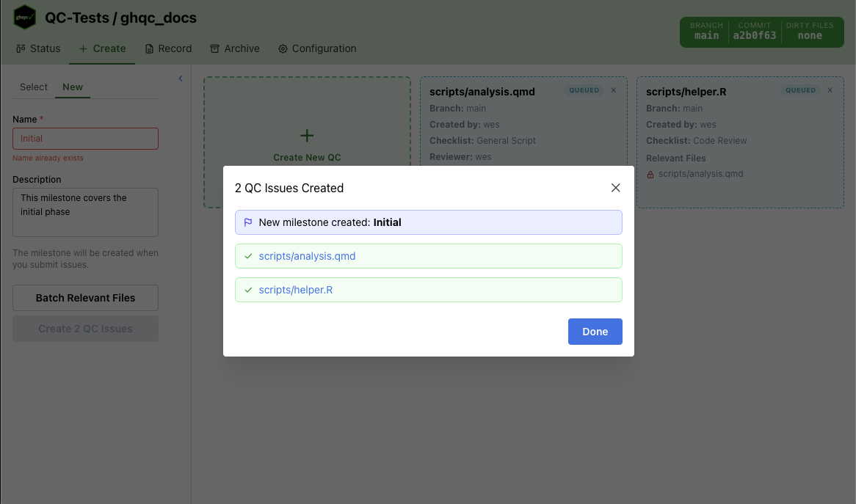Click into the Description text area
856x504 pixels.
coord(85,212)
